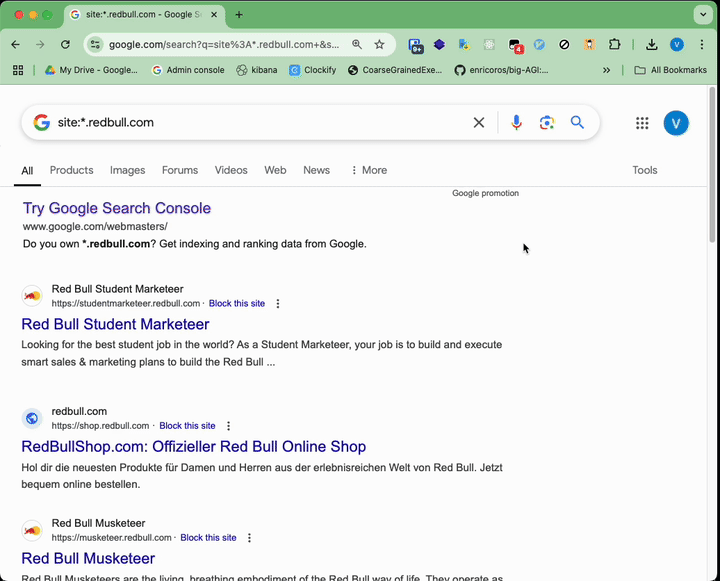
Task: Block shop.redbull.com site
Action: click(x=187, y=426)
